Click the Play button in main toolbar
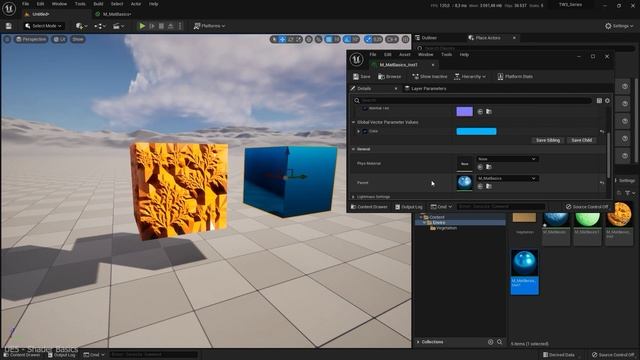640x360 pixels. [142, 26]
